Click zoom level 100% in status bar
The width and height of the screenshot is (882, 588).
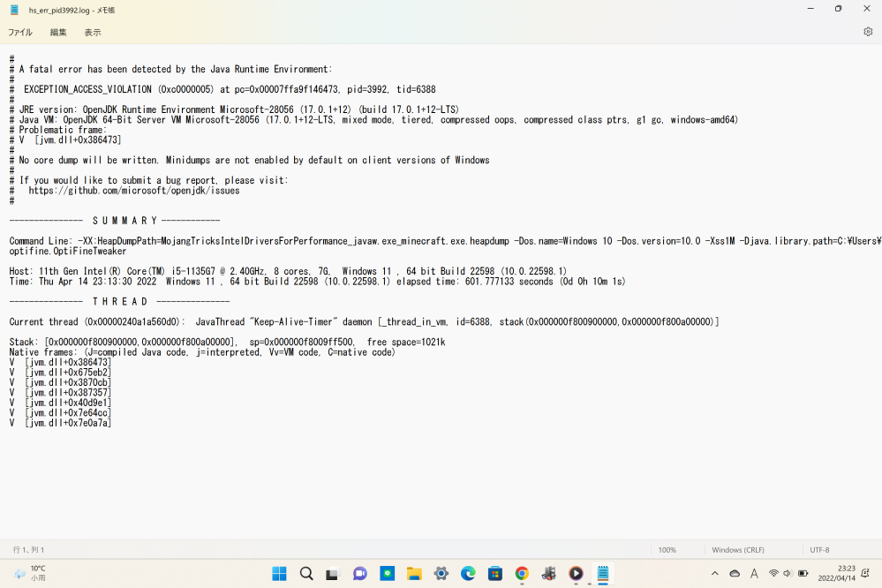[667, 550]
